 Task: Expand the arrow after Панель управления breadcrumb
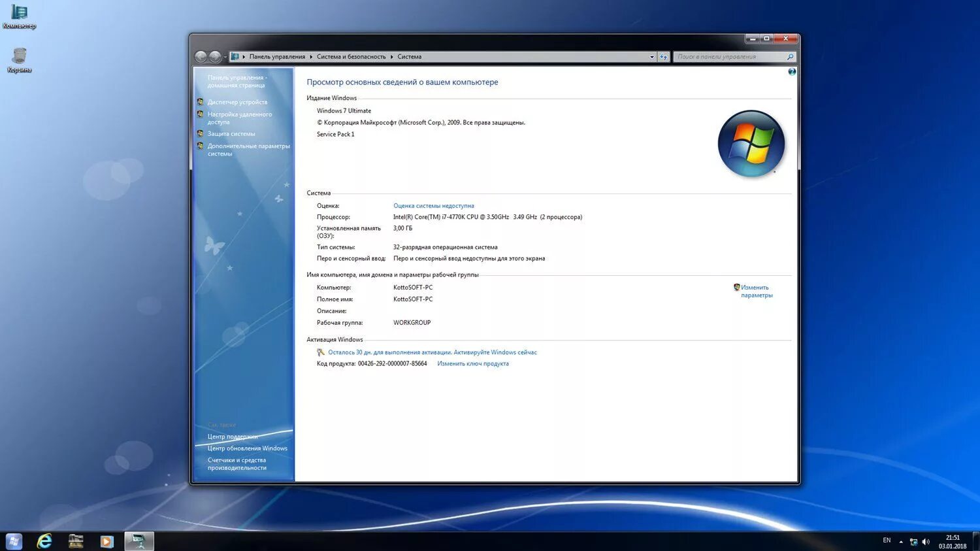311,57
